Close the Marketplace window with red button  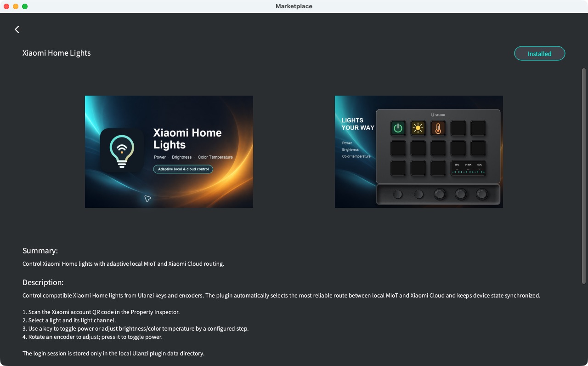[6, 6]
